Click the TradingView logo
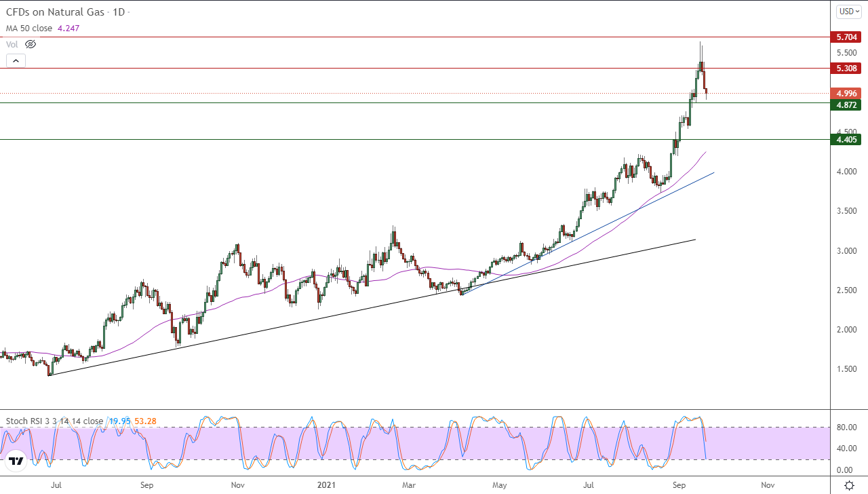 point(16,461)
